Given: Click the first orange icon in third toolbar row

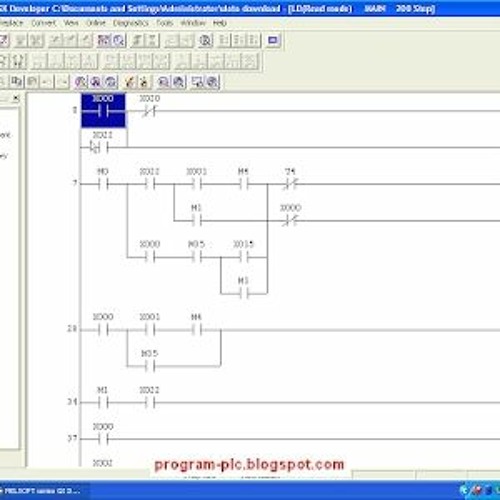Looking at the screenshot, I should [129, 81].
